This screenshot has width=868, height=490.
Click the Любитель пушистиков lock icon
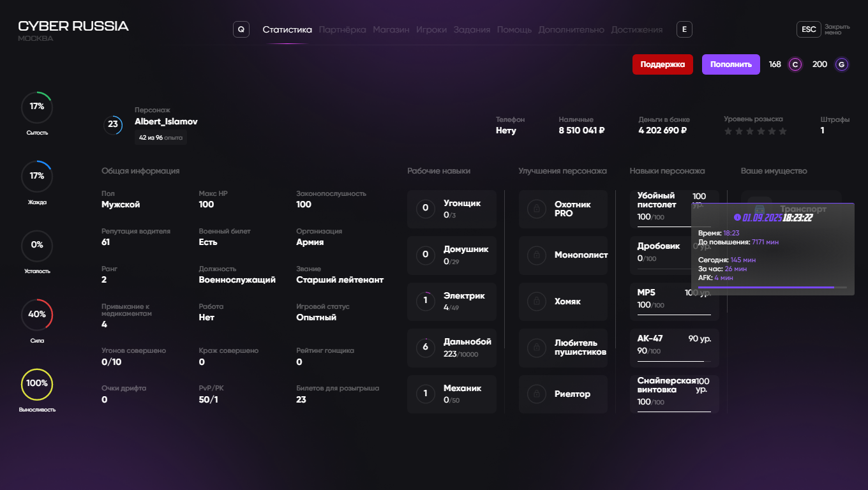[537, 348]
